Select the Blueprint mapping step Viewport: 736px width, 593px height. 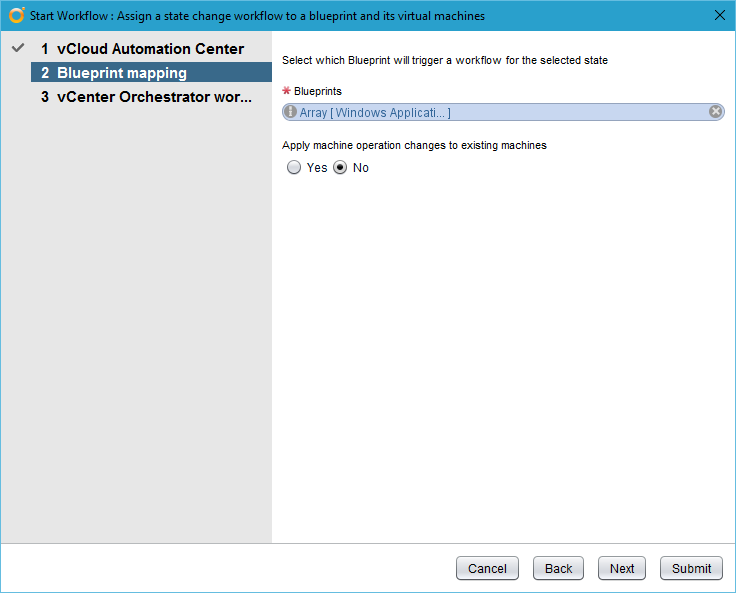click(121, 73)
